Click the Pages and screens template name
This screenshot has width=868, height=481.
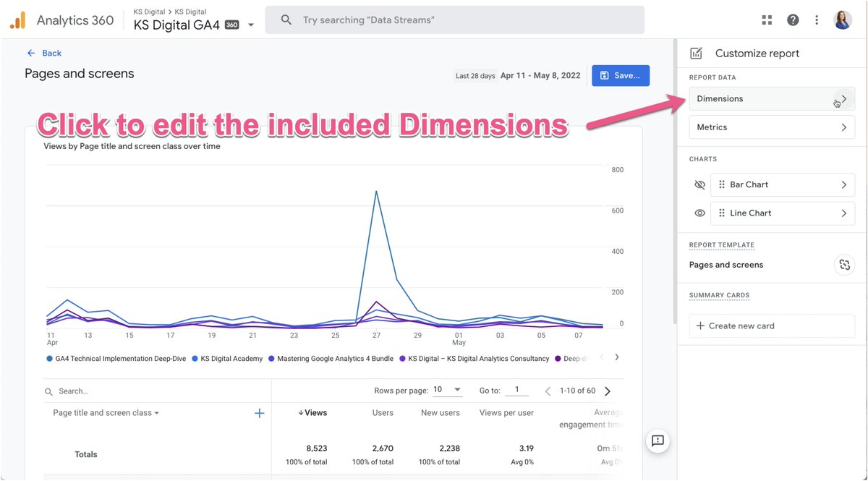pos(726,265)
